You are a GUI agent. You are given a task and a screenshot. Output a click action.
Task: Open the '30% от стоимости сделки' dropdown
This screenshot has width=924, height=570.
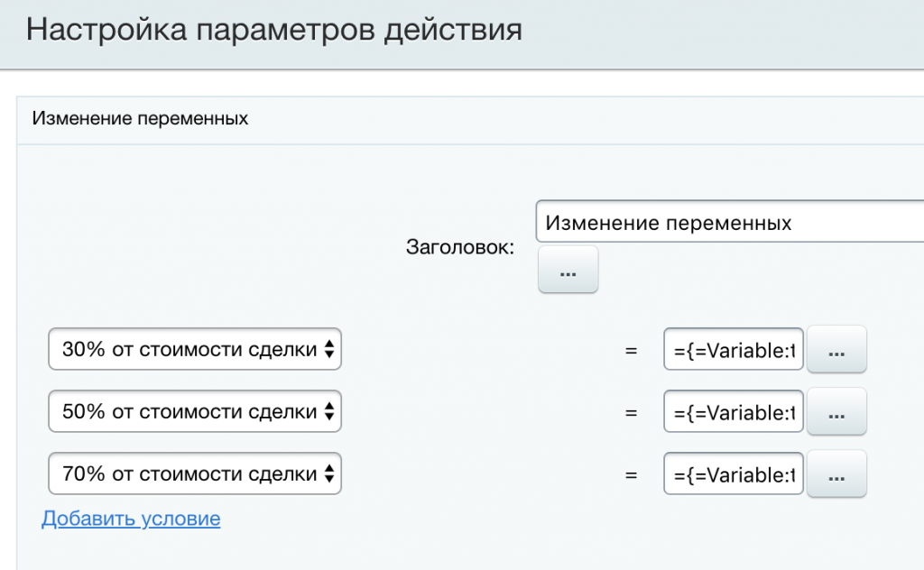[x=194, y=350]
